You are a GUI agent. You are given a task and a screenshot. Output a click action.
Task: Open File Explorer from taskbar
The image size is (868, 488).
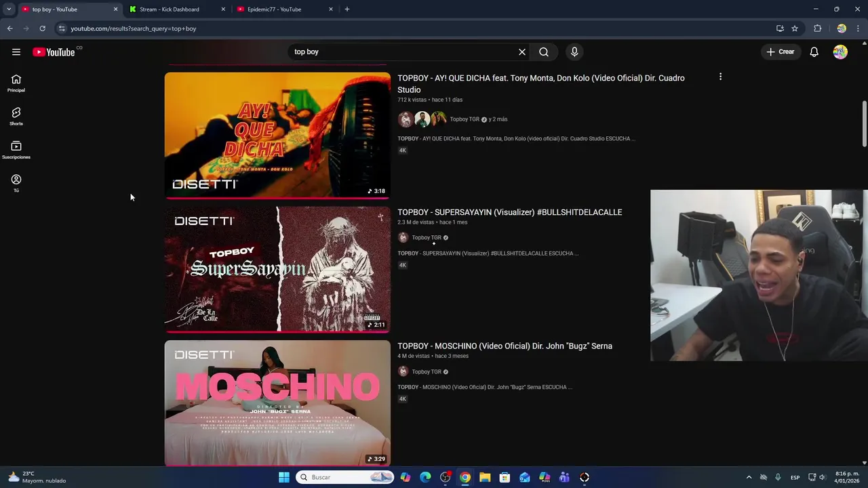click(x=485, y=477)
